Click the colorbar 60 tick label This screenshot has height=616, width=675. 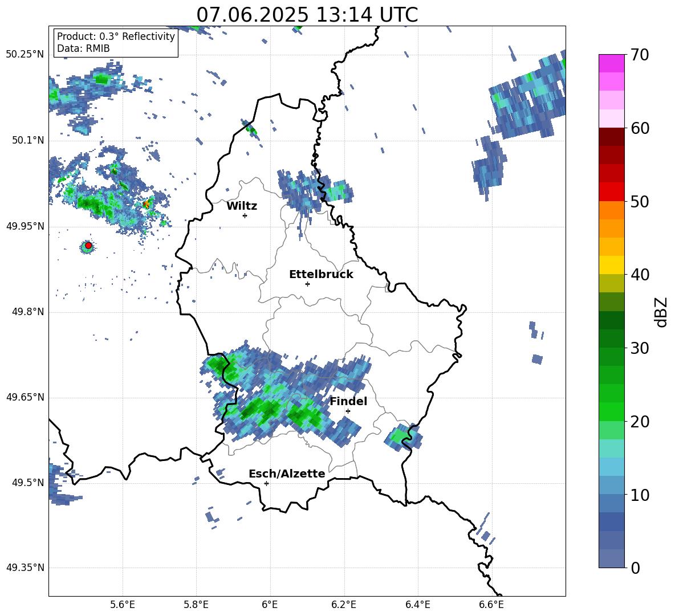(640, 128)
